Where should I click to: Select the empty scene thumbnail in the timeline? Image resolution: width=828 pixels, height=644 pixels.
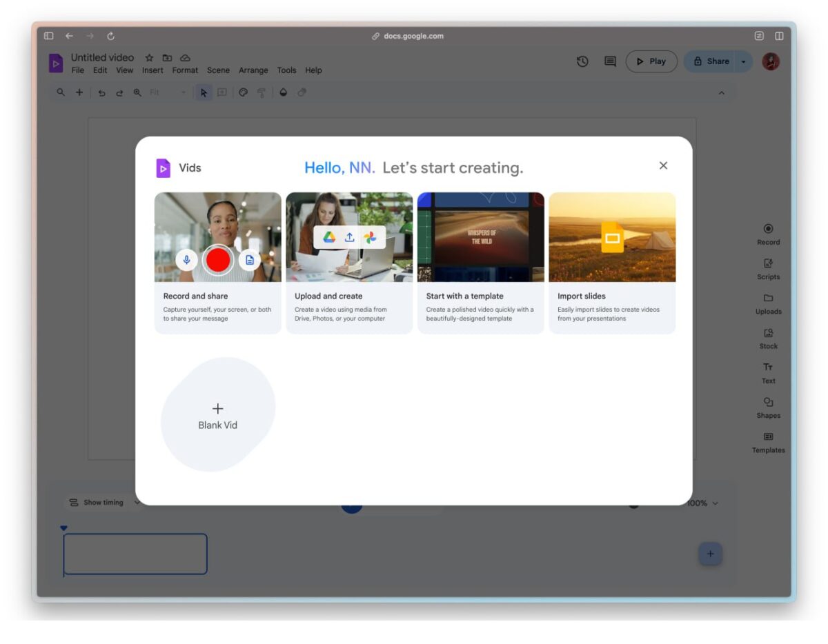coord(135,554)
